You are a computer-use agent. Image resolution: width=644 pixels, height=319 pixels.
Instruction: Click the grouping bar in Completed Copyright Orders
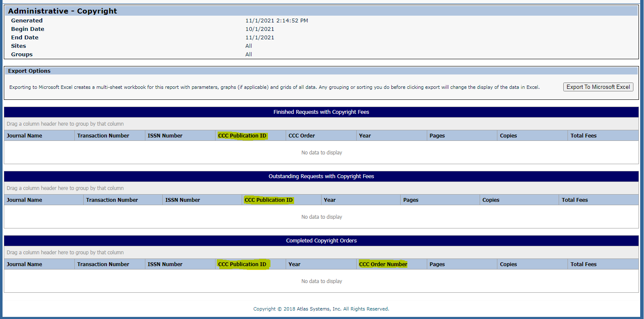[169, 252]
